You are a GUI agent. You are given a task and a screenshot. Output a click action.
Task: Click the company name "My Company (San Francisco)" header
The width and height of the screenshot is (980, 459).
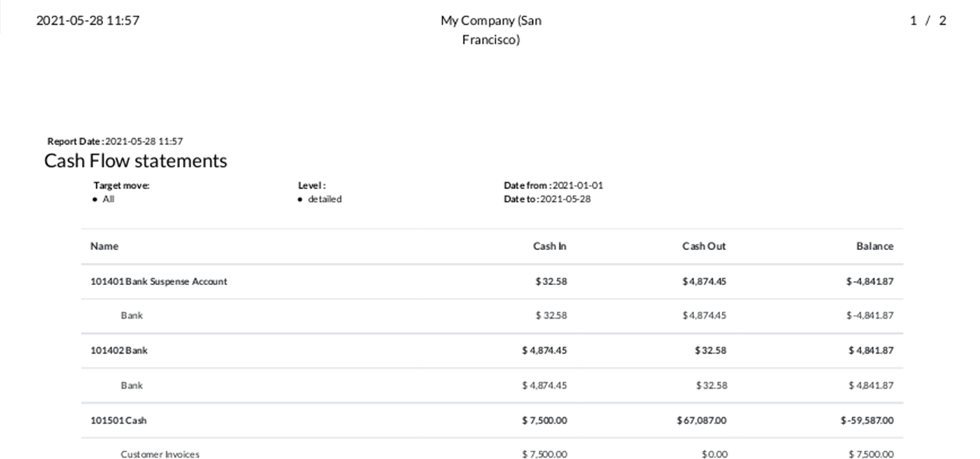pos(490,30)
